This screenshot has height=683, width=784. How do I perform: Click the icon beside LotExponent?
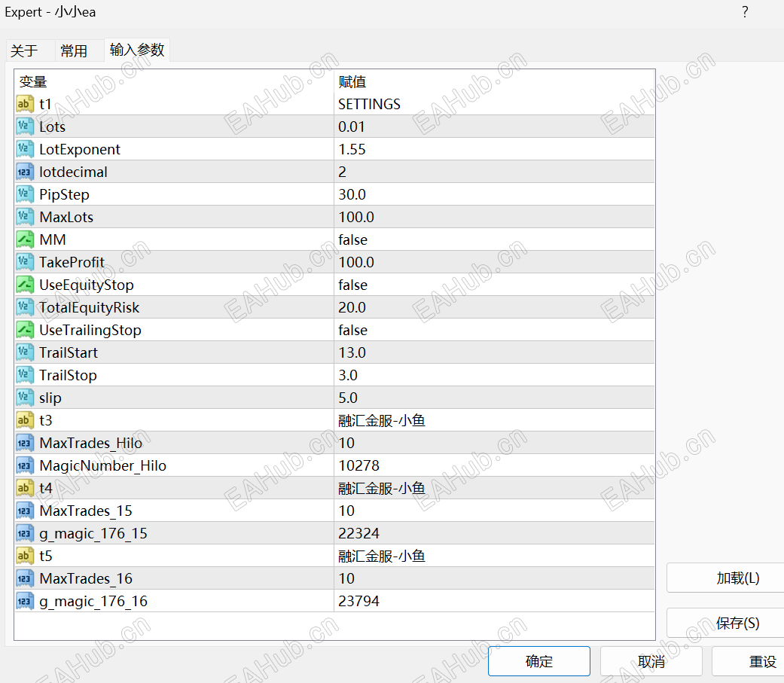(25, 149)
